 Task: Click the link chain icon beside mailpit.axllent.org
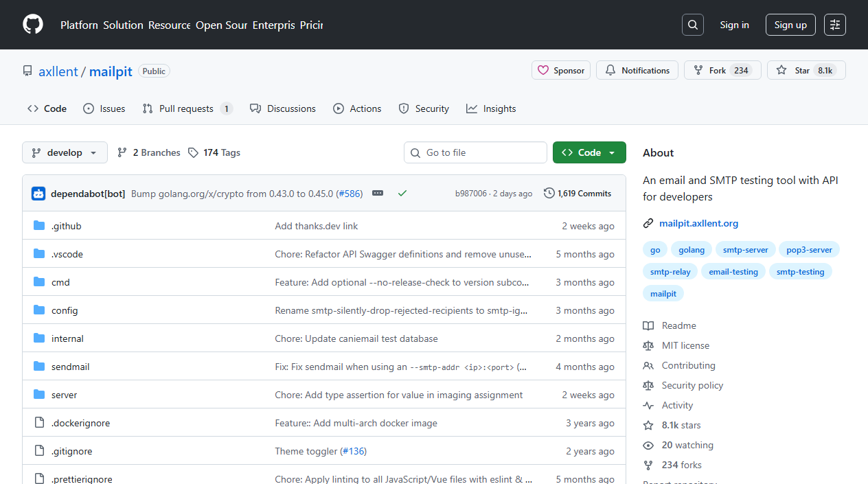click(648, 223)
